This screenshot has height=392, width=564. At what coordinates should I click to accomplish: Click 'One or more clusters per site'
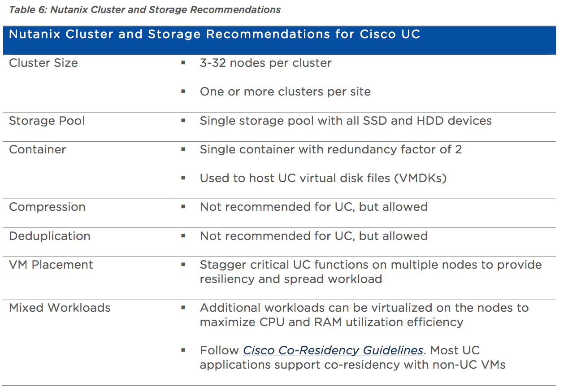tap(286, 92)
